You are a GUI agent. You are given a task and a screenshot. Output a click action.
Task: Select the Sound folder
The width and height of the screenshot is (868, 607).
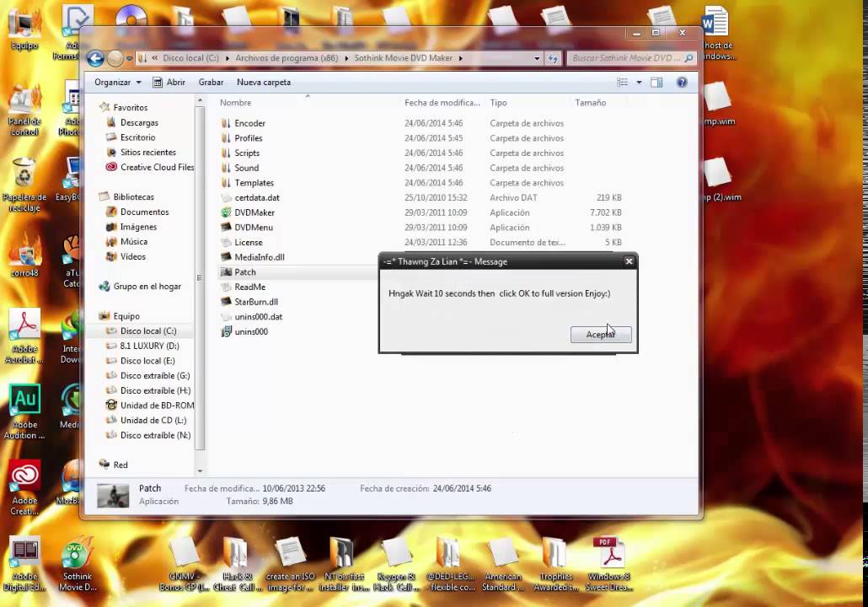coord(246,168)
